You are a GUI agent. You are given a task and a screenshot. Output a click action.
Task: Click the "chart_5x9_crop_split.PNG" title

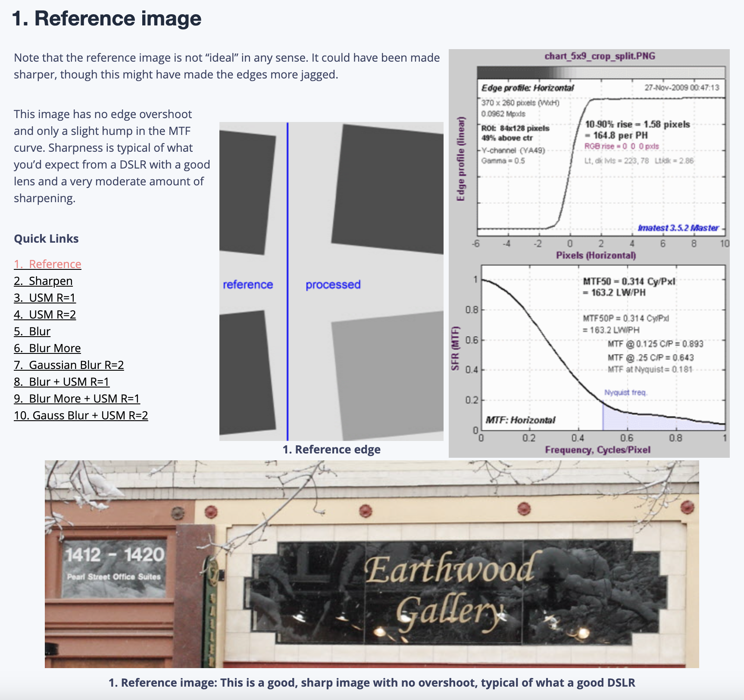click(600, 56)
